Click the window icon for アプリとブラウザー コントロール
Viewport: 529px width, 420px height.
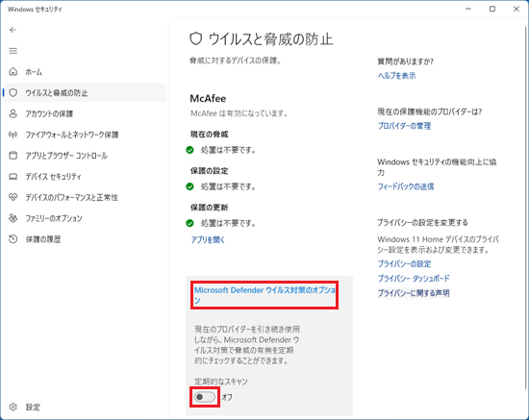pyautogui.click(x=13, y=156)
